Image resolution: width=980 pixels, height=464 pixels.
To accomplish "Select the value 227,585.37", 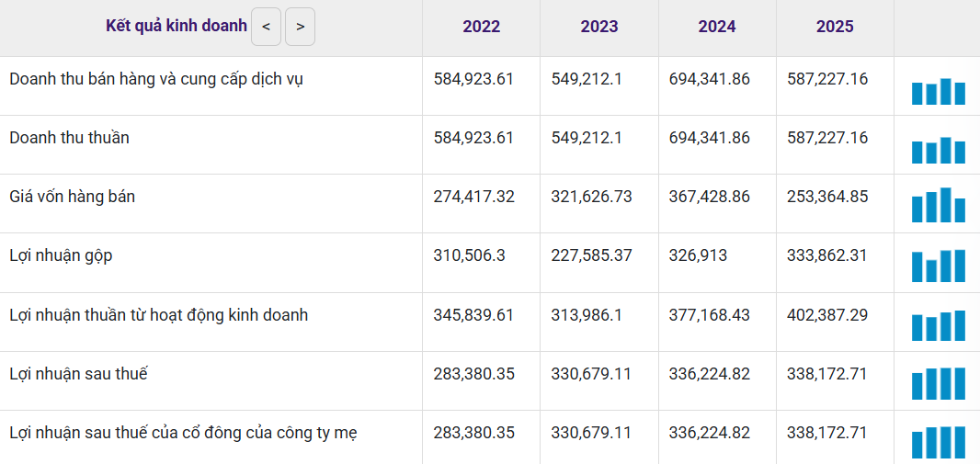I will [592, 255].
